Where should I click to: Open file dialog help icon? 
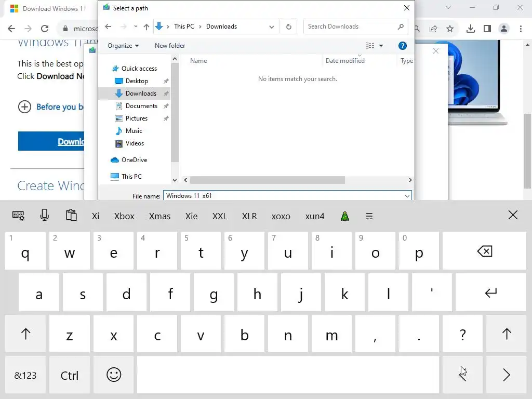(x=403, y=46)
